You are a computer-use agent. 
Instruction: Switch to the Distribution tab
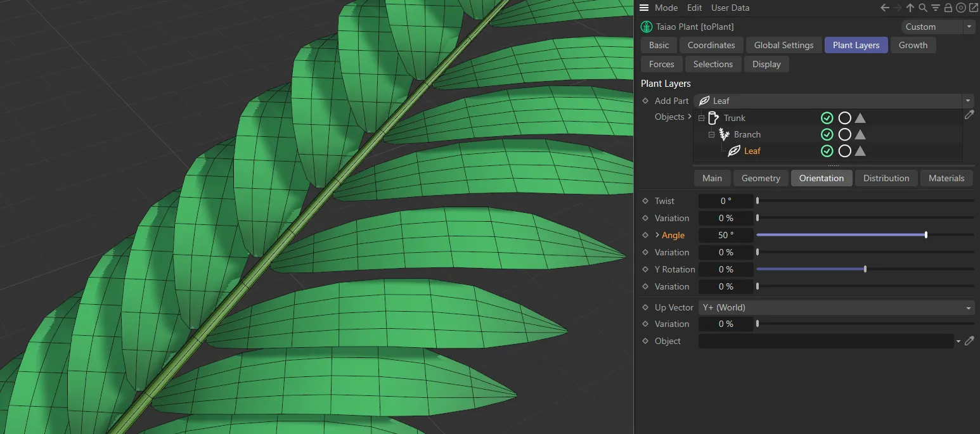click(x=886, y=178)
